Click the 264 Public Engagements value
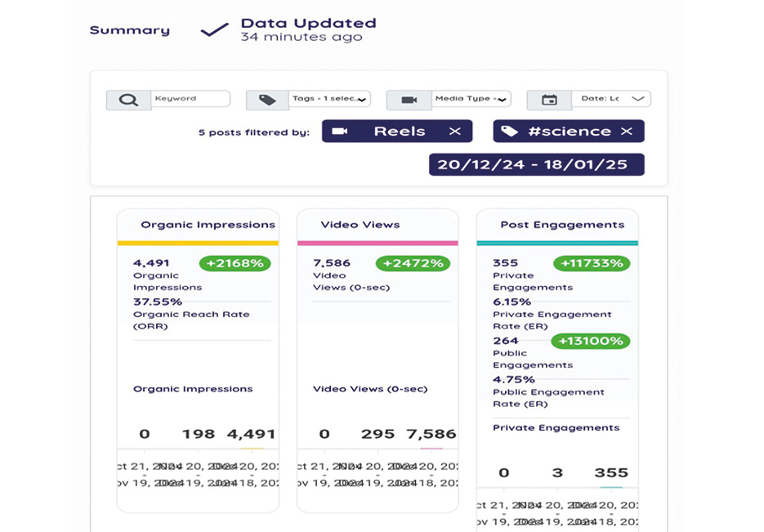The height and width of the screenshot is (532, 764). tap(505, 341)
